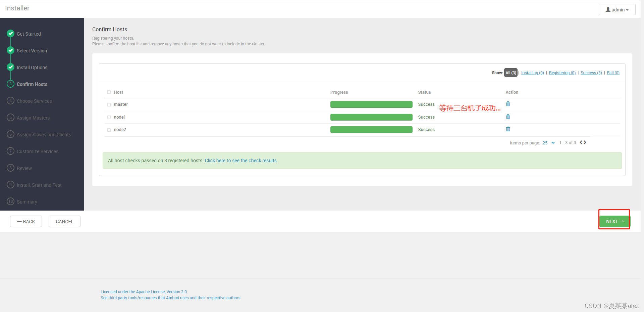The width and height of the screenshot is (644, 312).
Task: Click step 7 circle icon in wizard
Action: (10, 151)
